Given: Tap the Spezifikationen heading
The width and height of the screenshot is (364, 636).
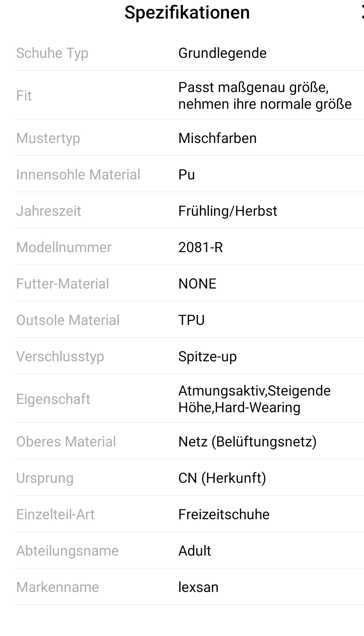Looking at the screenshot, I should point(187,13).
